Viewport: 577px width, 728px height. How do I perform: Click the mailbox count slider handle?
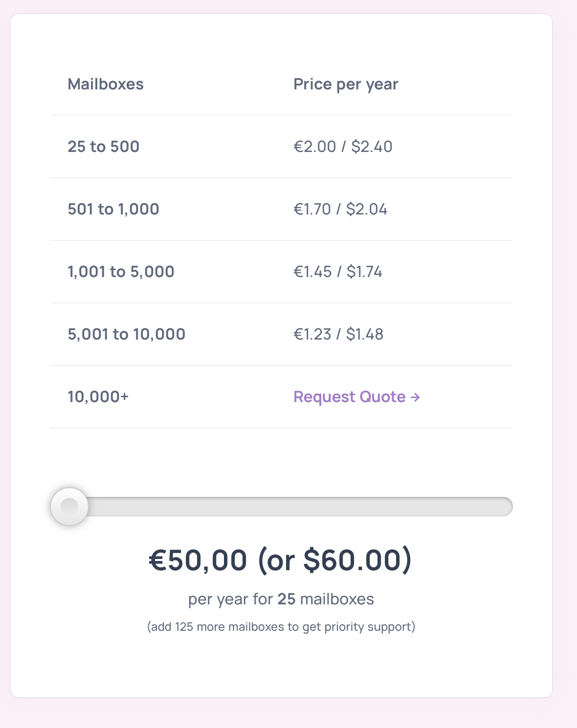[x=69, y=507]
